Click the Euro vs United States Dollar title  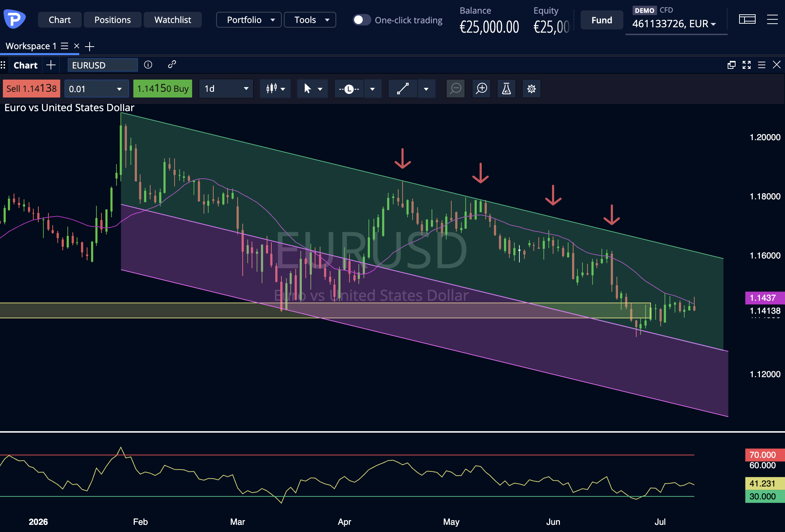click(x=69, y=108)
